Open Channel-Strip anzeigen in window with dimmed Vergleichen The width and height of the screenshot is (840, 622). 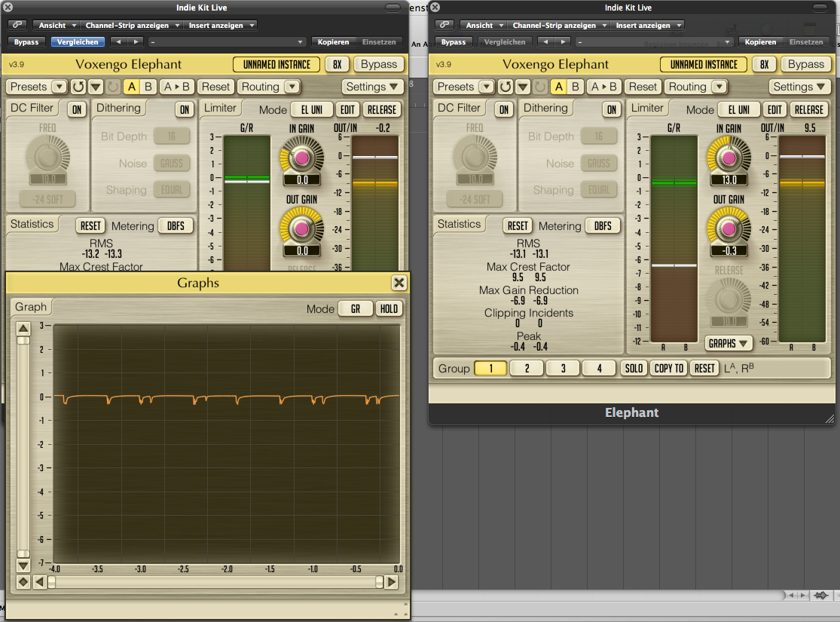pyautogui.click(x=559, y=25)
